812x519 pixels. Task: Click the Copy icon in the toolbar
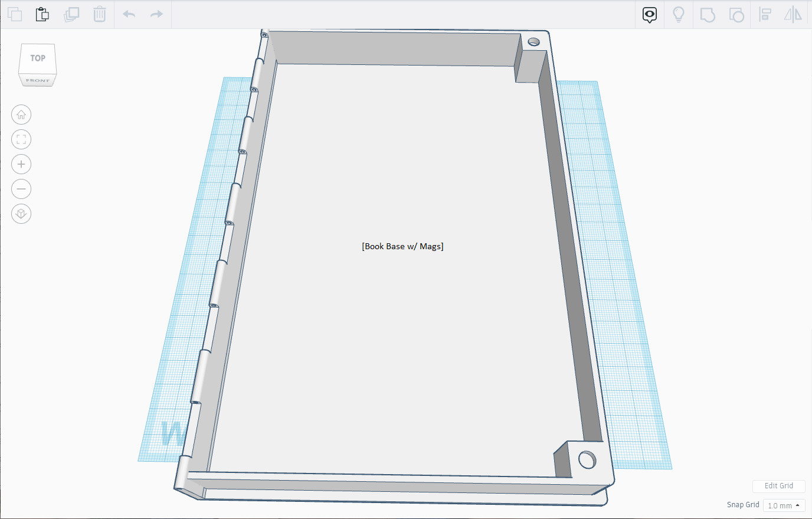(15, 14)
